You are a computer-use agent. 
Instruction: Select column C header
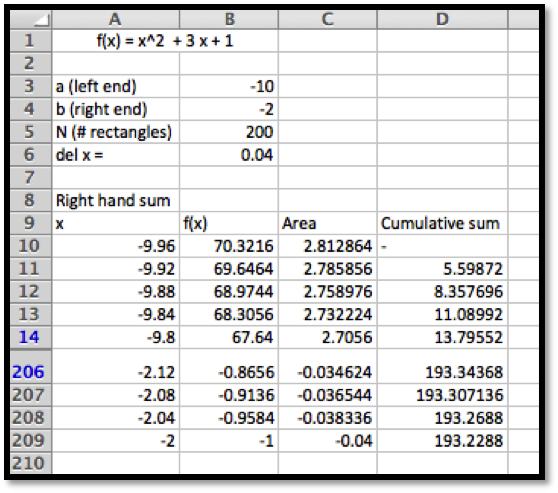point(328,20)
